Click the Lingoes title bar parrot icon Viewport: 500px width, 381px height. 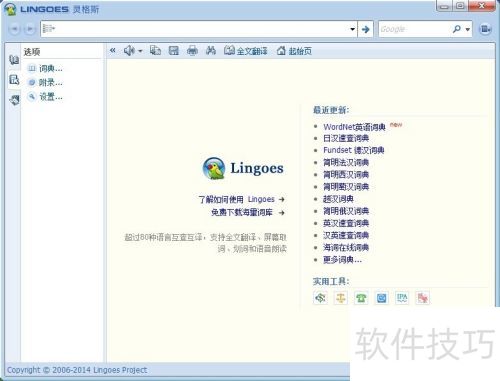tap(10, 9)
